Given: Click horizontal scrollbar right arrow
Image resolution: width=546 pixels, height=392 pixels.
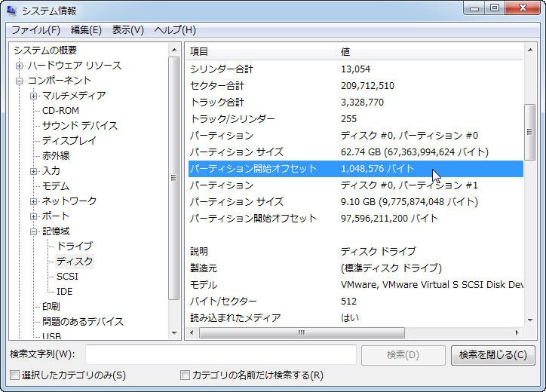Looking at the screenshot, I should [x=517, y=332].
